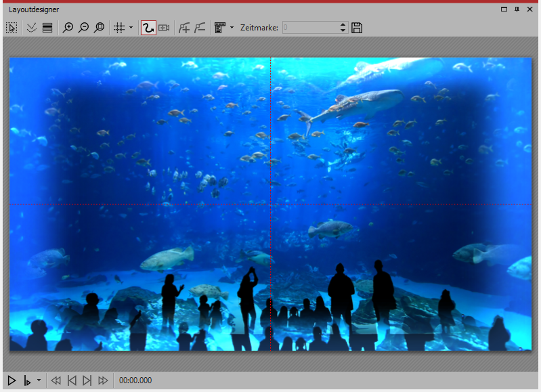
Task: Click the Zeitmarke spinner arrows
Action: click(343, 28)
